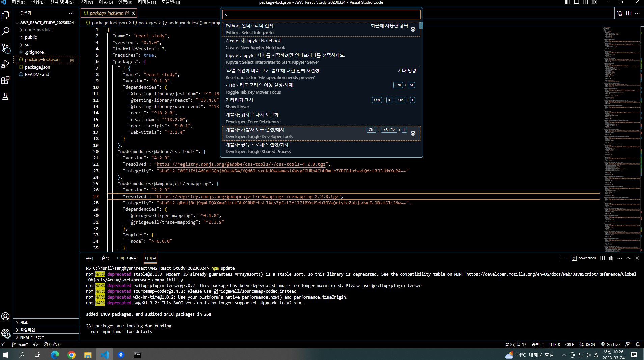644x360 pixels.
Task: Configure keybinding gear for Python interpreter command
Action: coord(413,29)
